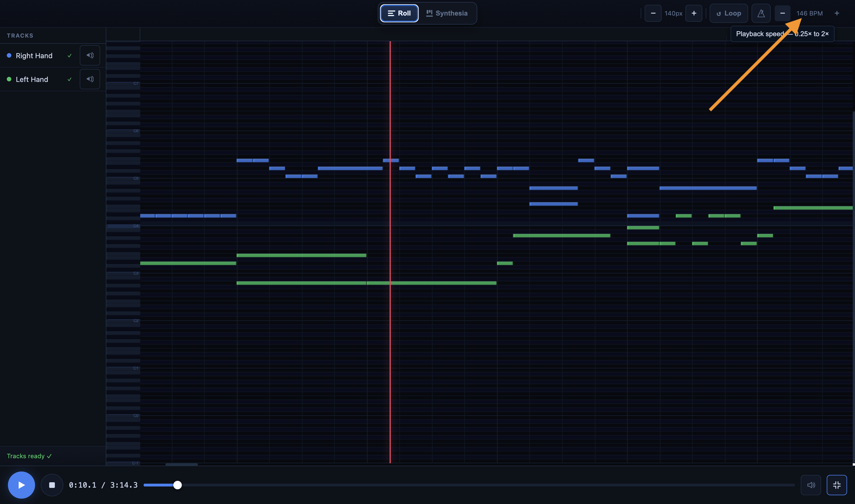Image resolution: width=855 pixels, height=504 pixels.
Task: Enable the Loop toggle
Action: tap(729, 13)
